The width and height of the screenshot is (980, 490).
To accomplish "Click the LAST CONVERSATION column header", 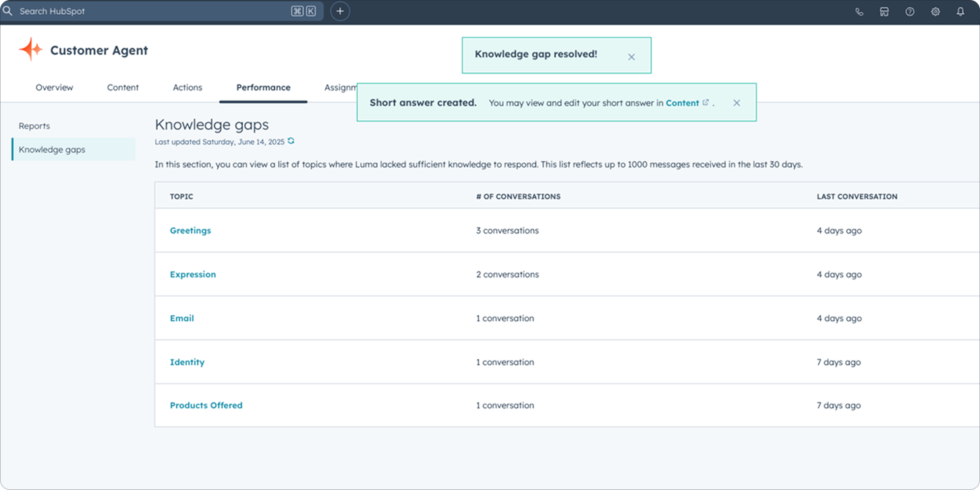I will click(857, 196).
